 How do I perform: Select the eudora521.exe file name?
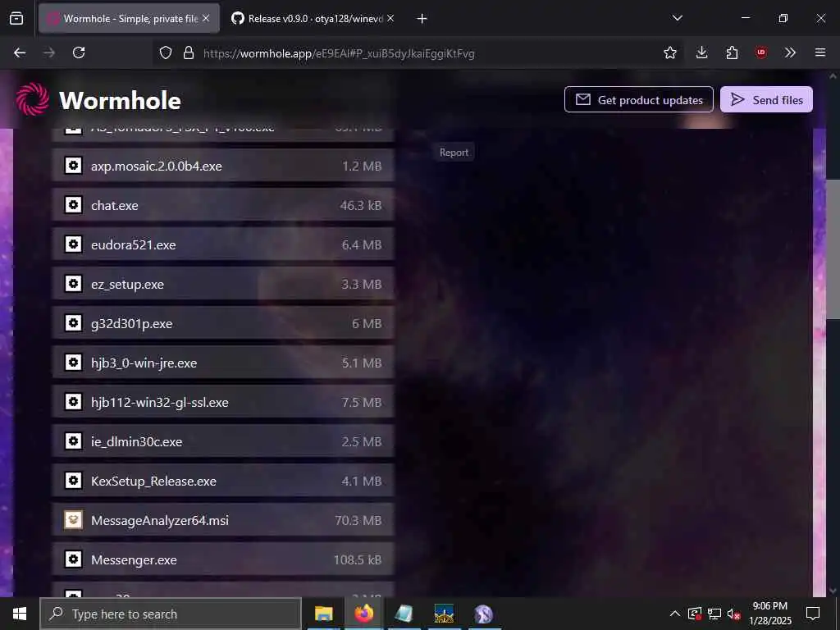(134, 244)
